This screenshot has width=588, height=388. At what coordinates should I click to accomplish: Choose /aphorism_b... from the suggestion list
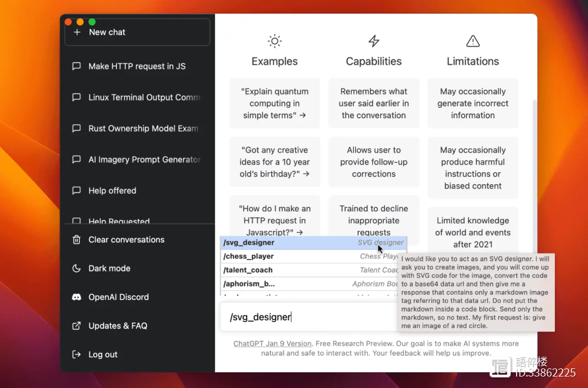[309, 284]
